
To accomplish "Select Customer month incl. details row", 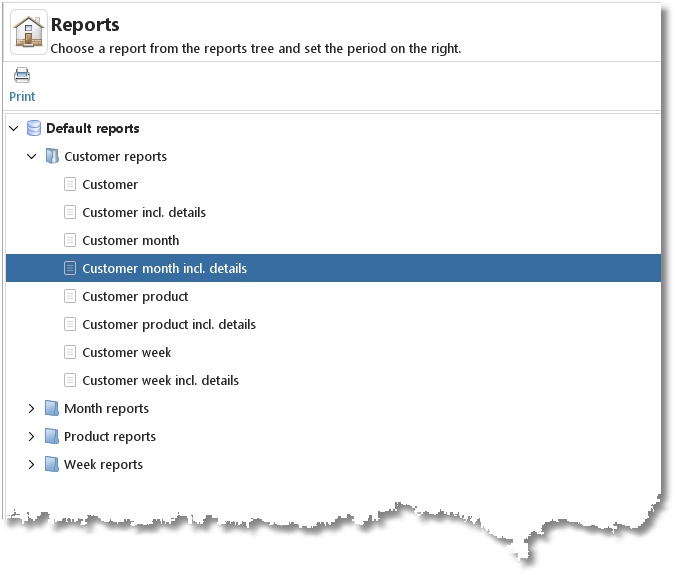I will (x=164, y=268).
